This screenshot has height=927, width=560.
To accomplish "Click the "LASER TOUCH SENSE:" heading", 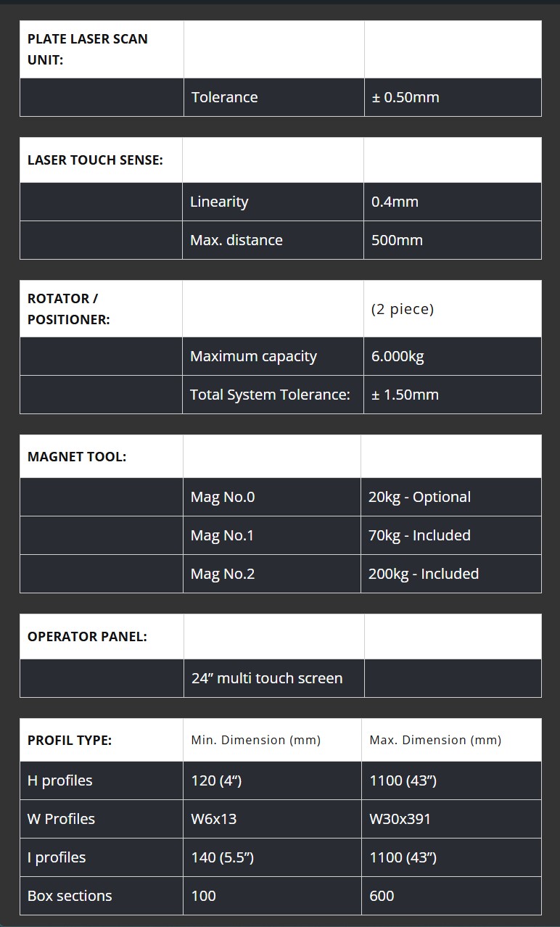I will 95,160.
